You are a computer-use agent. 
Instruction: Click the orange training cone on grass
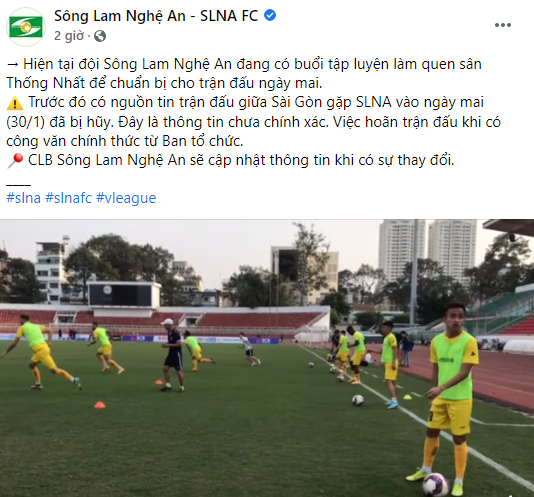99,405
